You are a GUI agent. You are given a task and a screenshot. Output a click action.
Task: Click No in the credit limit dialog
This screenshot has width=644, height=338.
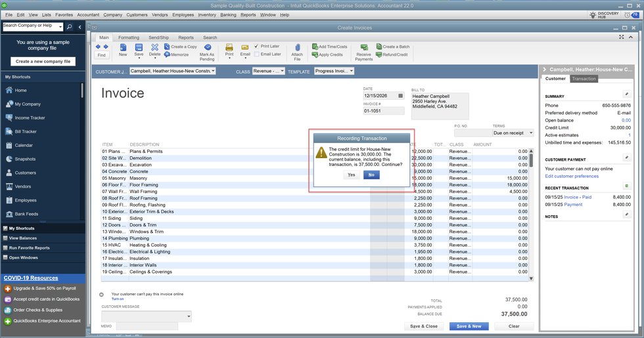click(x=371, y=175)
